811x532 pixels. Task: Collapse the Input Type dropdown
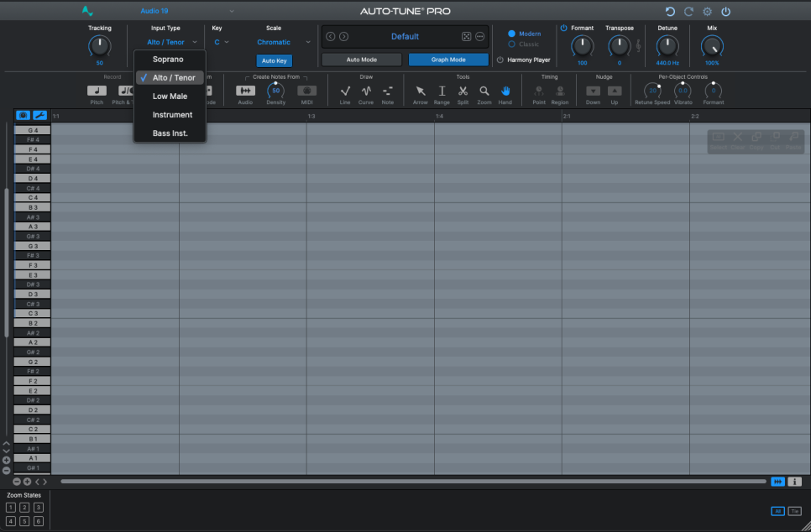(172, 43)
